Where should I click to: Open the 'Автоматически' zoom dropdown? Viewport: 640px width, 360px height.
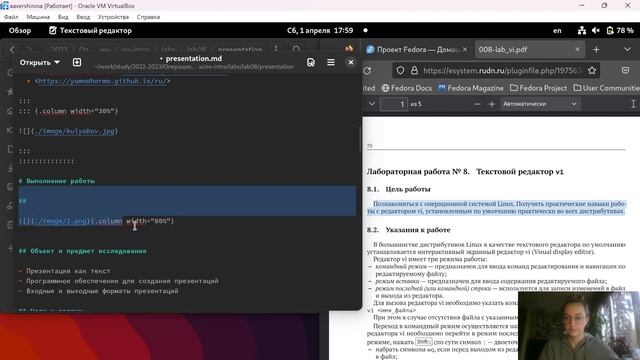[540, 104]
